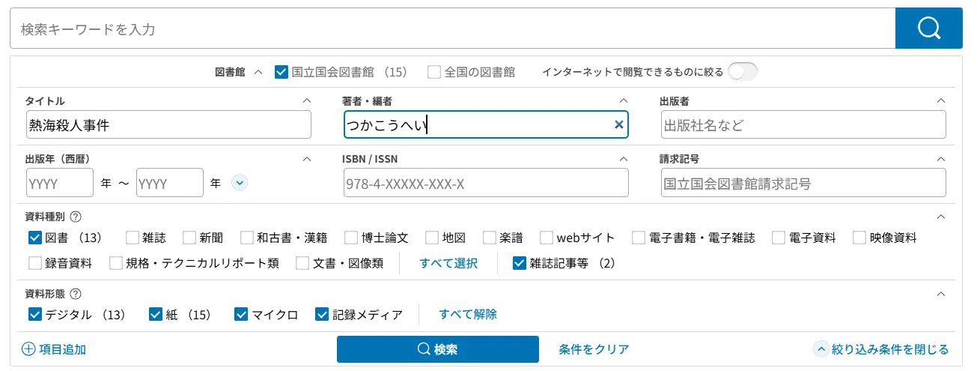Uncheck 図書 (13) checkbox
Viewport: 980px width, 371px height.
click(34, 238)
